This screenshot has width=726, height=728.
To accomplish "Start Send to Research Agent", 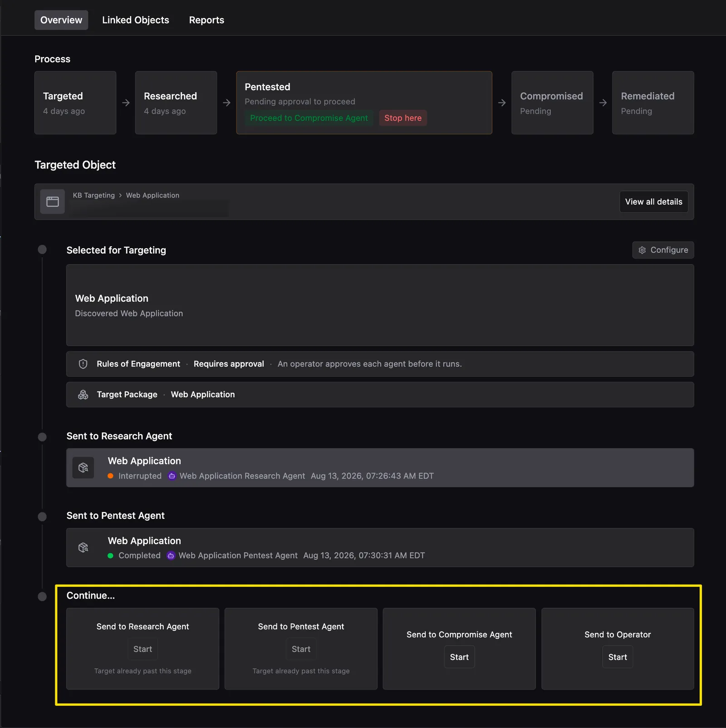I will (x=142, y=649).
